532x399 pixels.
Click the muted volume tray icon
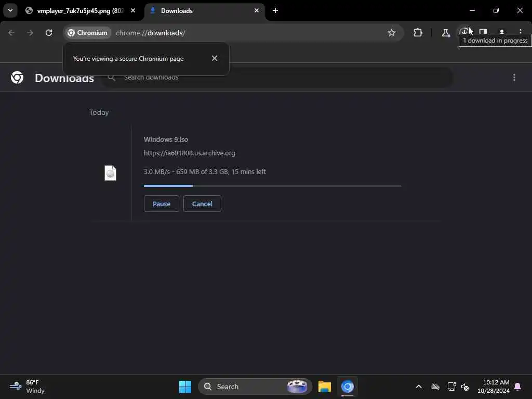(465, 387)
